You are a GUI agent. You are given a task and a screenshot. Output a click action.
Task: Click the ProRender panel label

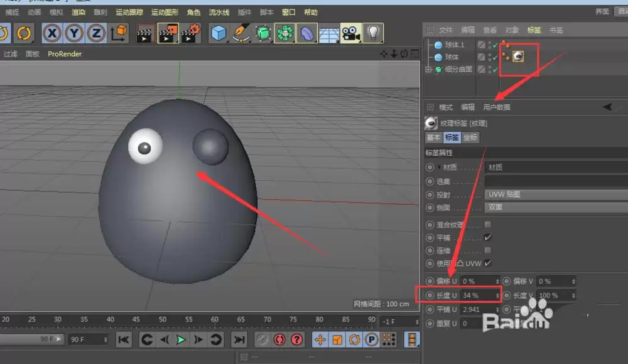[x=63, y=53]
